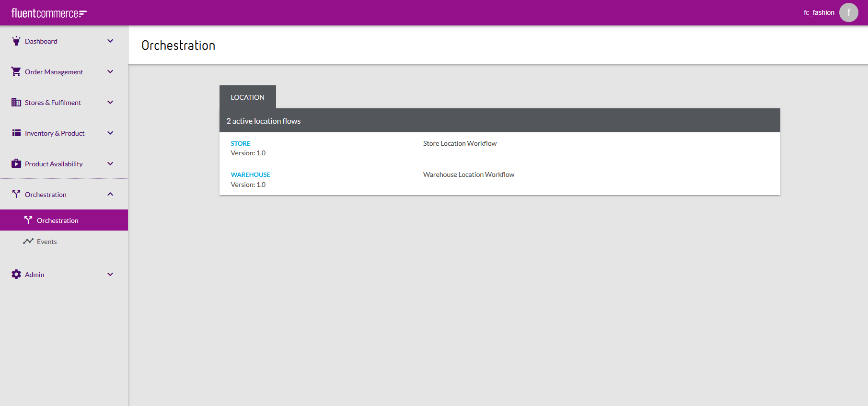Viewport: 868px width, 406px height.
Task: Click the Events chart line icon
Action: tap(28, 241)
